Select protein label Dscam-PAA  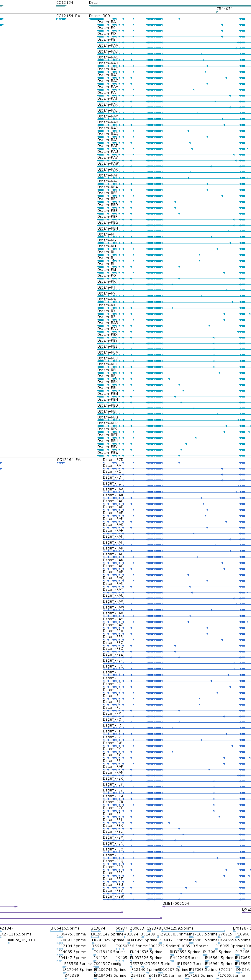(x=113, y=489)
